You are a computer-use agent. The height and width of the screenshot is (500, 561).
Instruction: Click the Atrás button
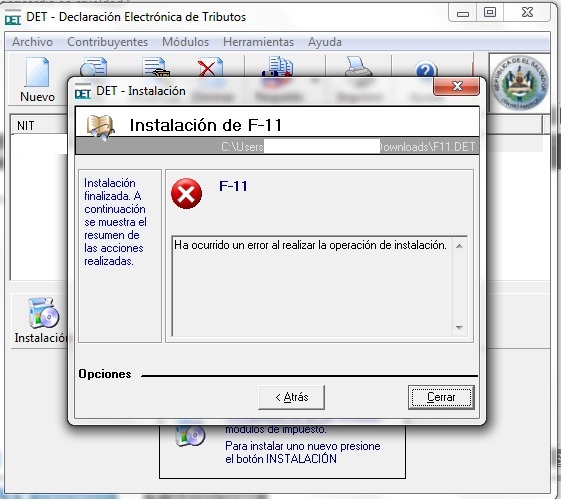(292, 397)
